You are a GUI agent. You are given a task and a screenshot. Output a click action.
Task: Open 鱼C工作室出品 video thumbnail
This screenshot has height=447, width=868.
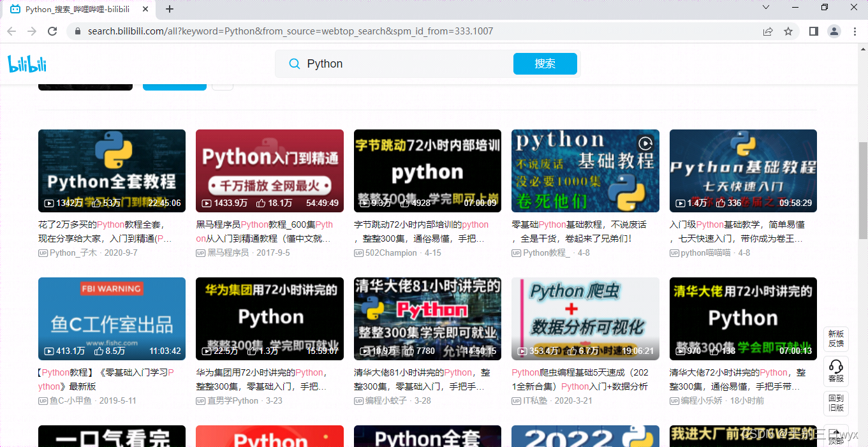pos(112,319)
